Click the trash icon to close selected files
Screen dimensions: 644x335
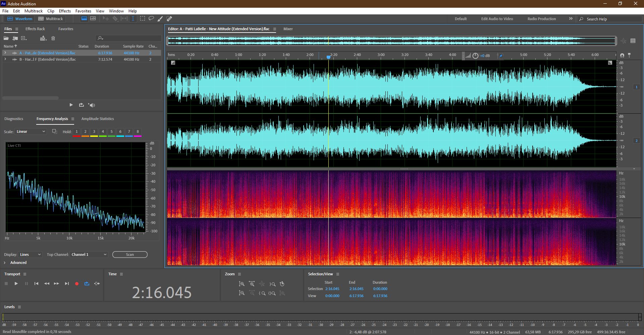53,38
